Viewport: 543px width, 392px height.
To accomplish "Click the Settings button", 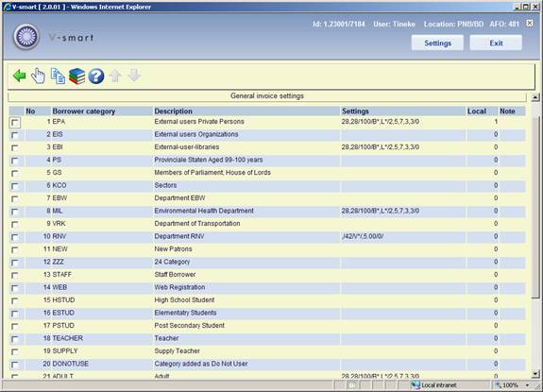I will point(437,43).
